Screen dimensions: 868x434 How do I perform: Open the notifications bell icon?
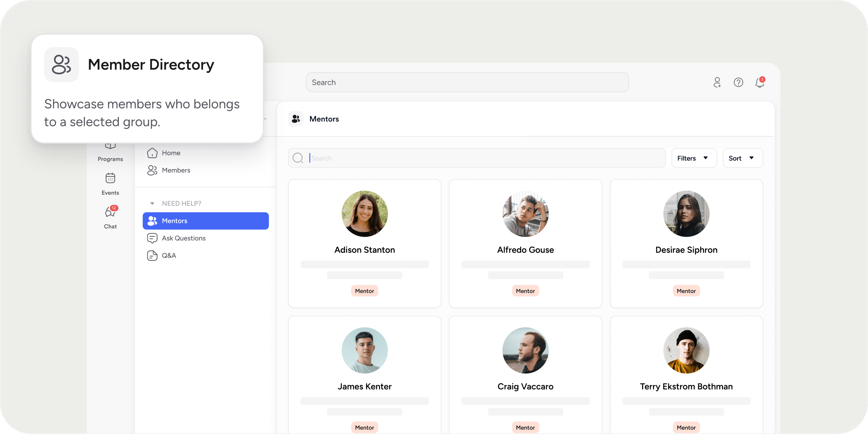[x=759, y=82]
